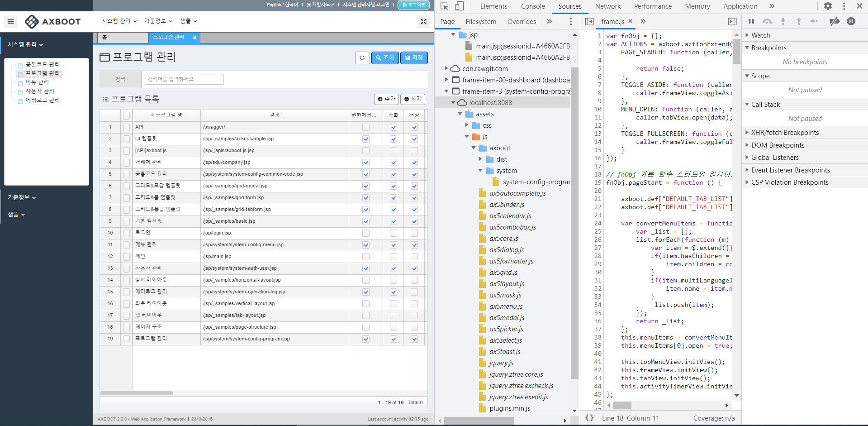Check 권한체크 checkbox on the API row
The width and height of the screenshot is (868, 426).
pyautogui.click(x=365, y=127)
